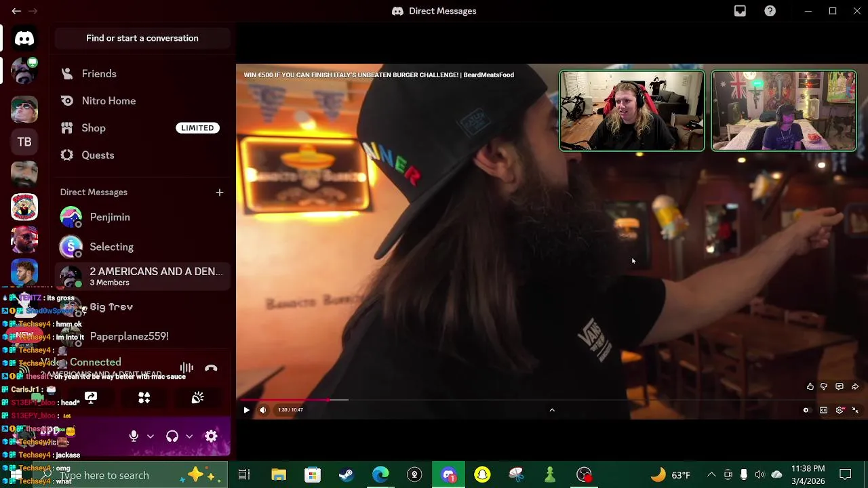Open Discord home Direct Messages icon
The height and width of the screenshot is (488, 868).
click(x=24, y=39)
